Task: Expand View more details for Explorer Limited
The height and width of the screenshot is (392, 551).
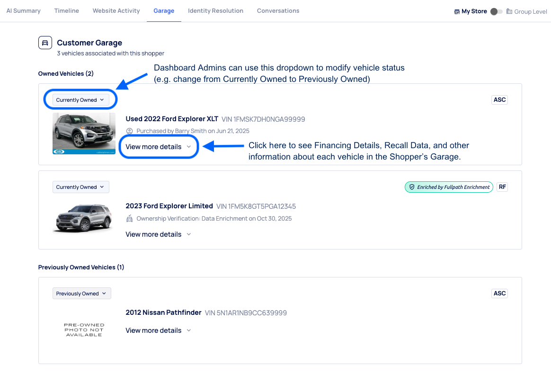Action: (158, 234)
